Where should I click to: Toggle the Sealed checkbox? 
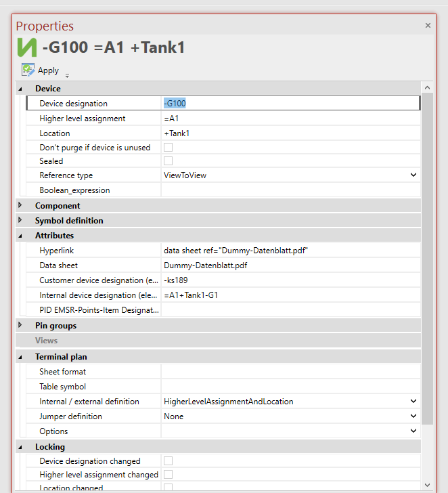[168, 161]
